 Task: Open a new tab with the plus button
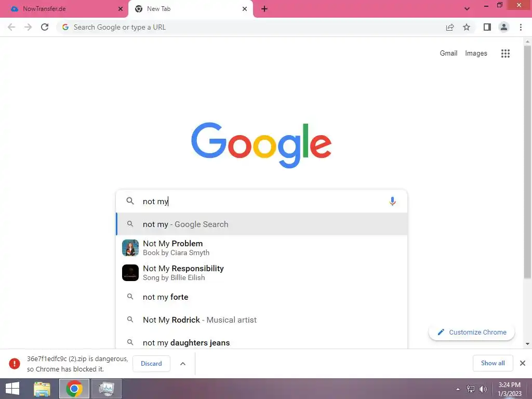(x=264, y=9)
